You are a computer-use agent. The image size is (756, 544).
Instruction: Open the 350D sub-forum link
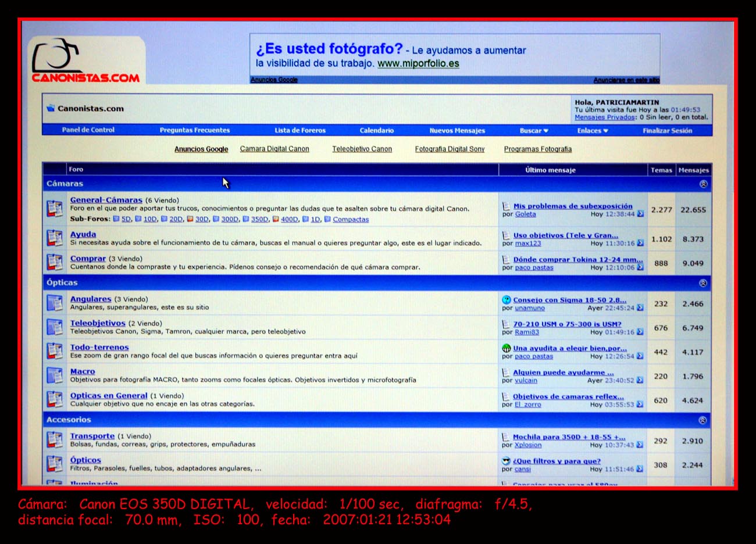pyautogui.click(x=259, y=220)
